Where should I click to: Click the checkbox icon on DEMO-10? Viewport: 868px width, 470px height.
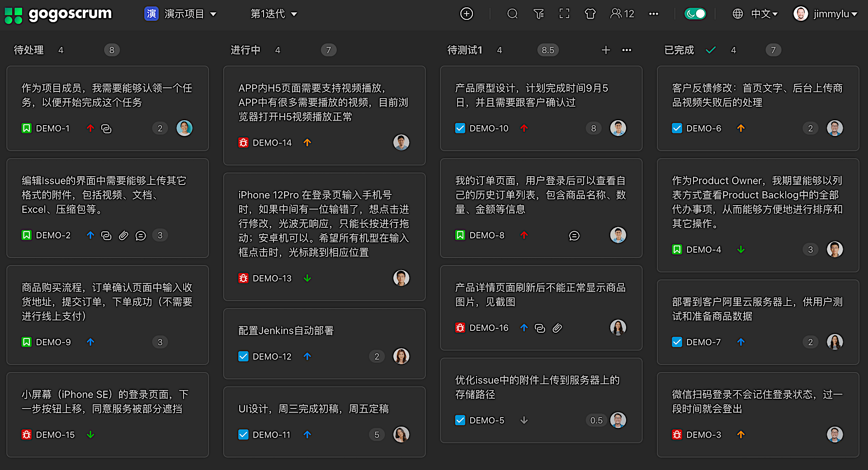(x=460, y=128)
